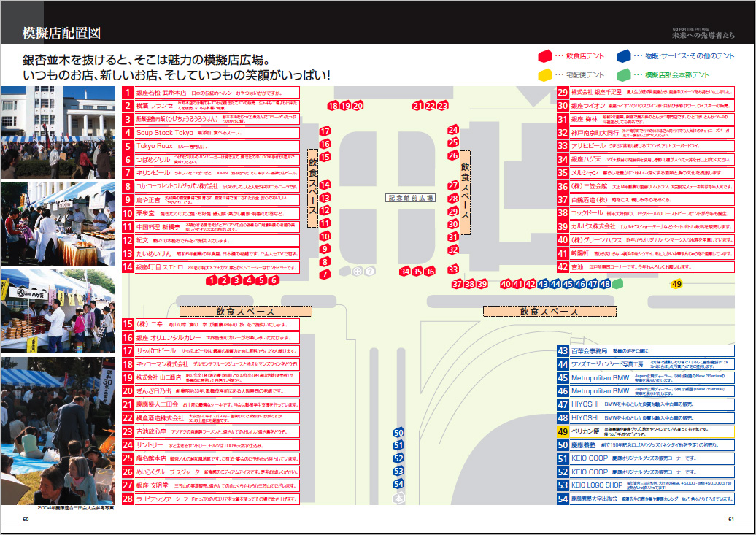
Task: Open the photo of crowd sitting on blue sheet
Action: coord(58,431)
